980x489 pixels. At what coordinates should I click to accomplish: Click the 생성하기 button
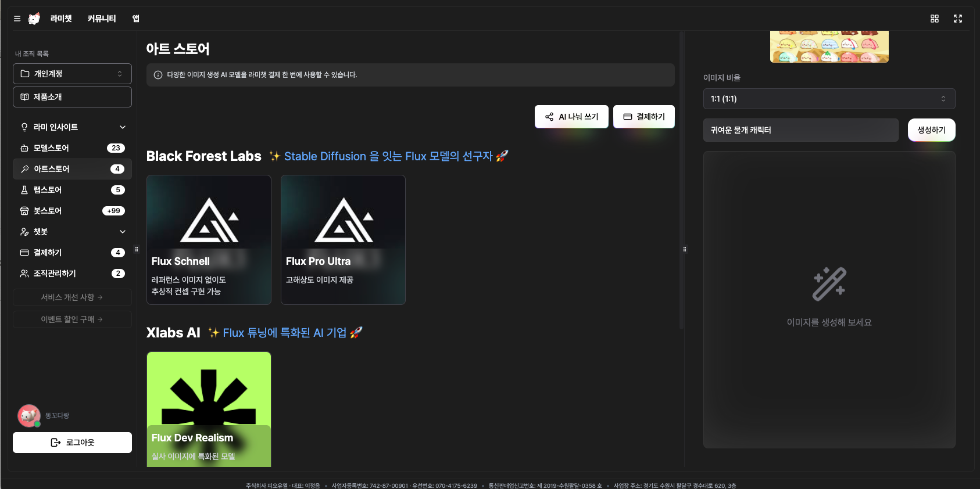[x=932, y=130]
